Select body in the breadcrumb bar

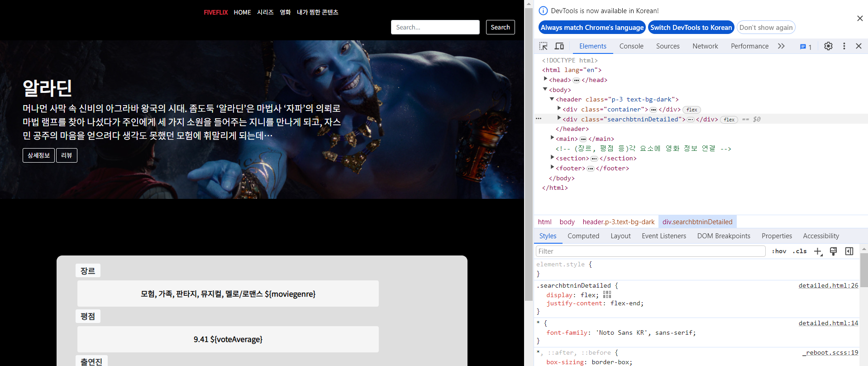[567, 222]
